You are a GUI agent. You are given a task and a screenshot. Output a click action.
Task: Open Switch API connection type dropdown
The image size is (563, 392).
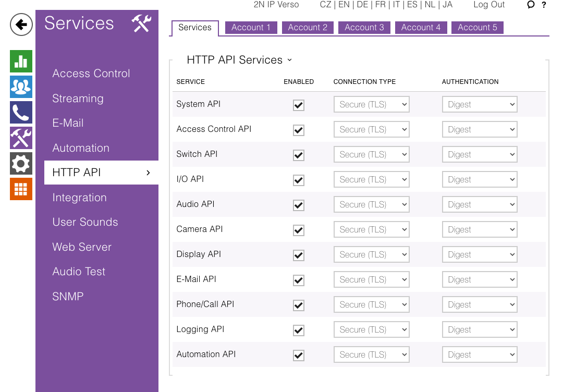click(x=371, y=155)
